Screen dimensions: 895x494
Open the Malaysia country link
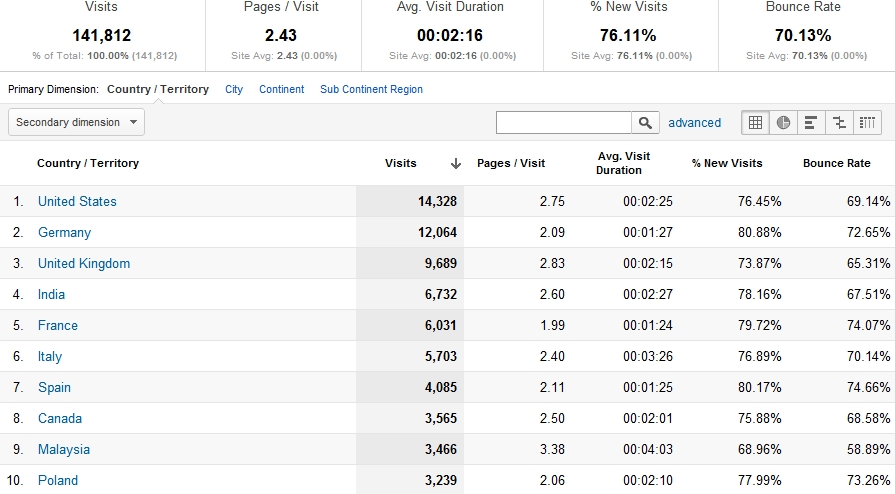tap(64, 450)
